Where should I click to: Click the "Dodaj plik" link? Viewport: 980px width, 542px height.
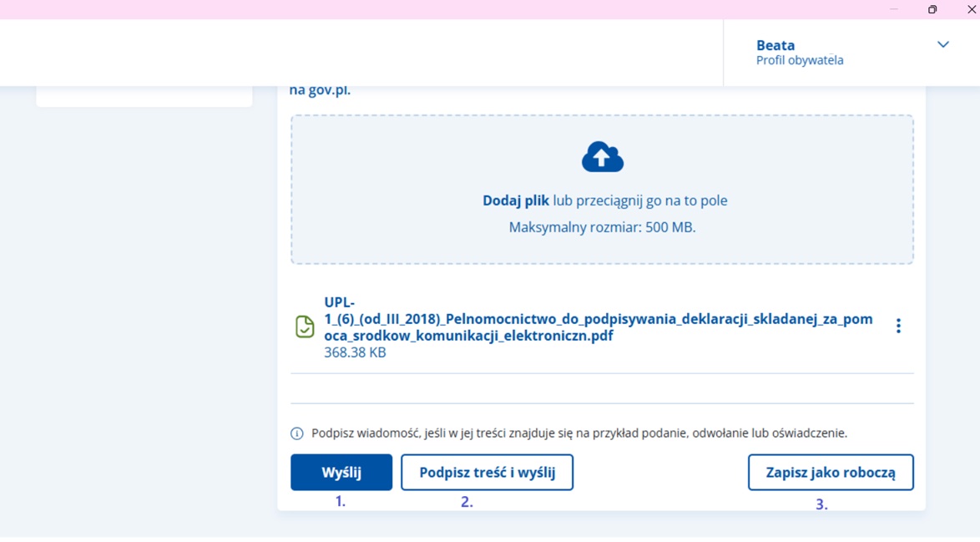click(x=515, y=200)
